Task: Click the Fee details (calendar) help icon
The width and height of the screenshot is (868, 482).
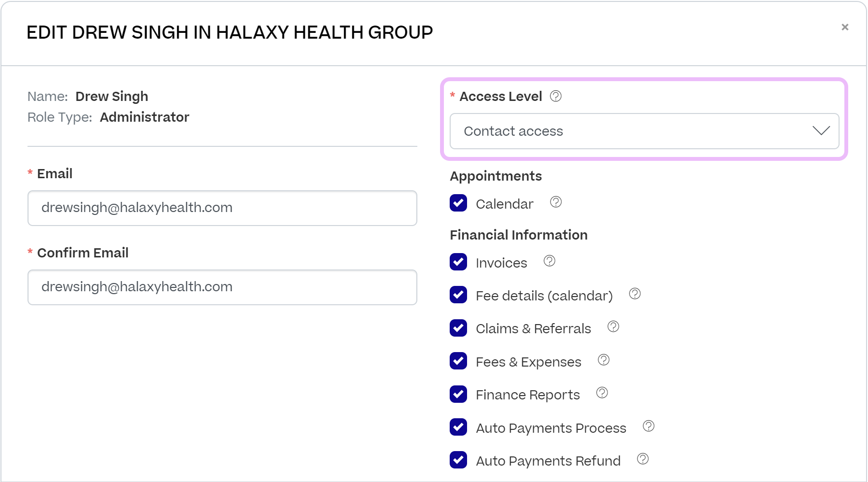Action: tap(634, 294)
